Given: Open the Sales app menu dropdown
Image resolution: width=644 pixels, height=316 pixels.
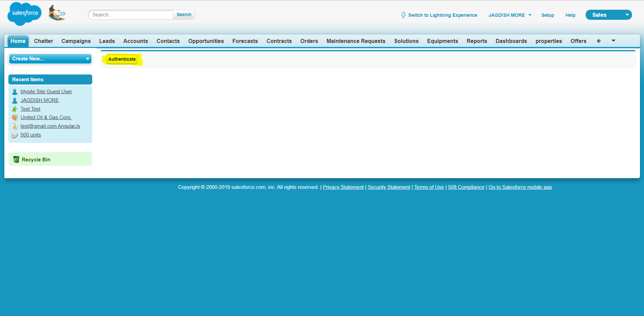Looking at the screenshot, I should (608, 15).
